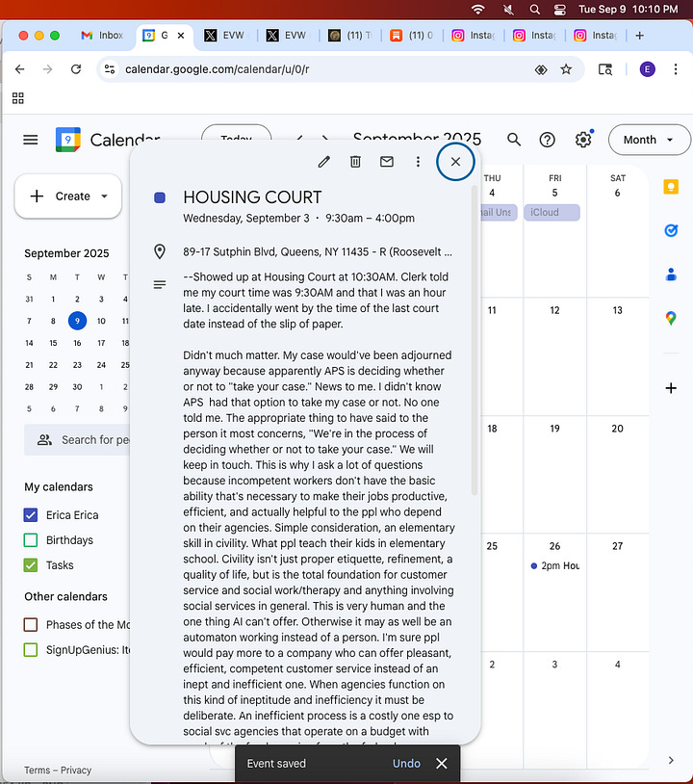
Task: Toggle Tasks calendar checkbox
Action: point(31,565)
